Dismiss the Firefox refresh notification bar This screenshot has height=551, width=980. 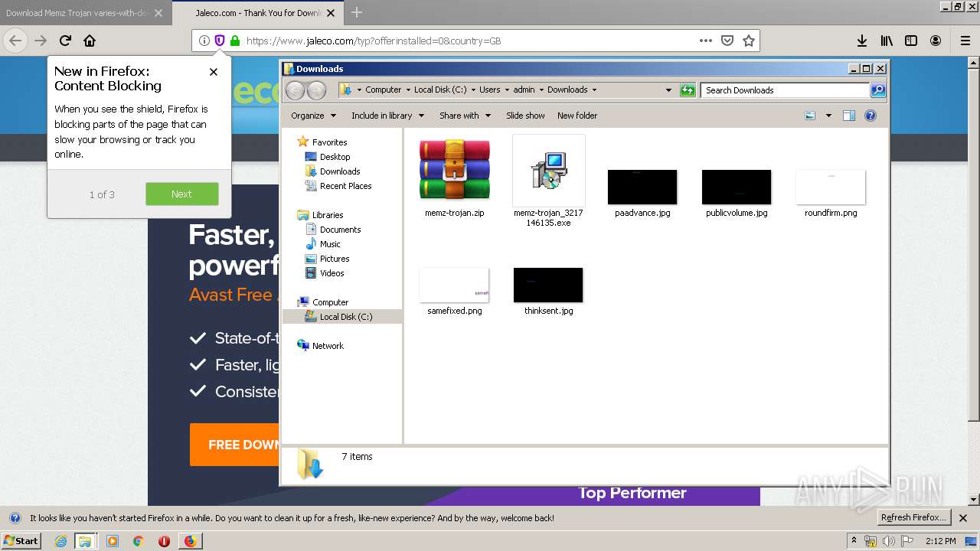pos(963,518)
